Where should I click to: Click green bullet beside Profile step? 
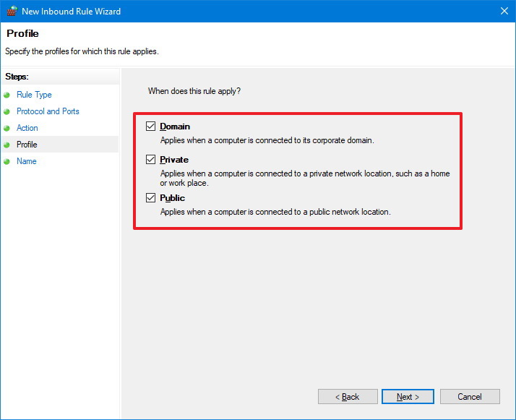tap(7, 145)
